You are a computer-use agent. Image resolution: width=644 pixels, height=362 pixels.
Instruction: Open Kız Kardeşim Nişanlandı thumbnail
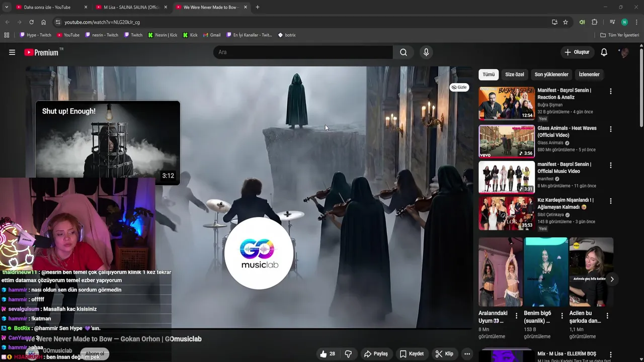tap(507, 213)
